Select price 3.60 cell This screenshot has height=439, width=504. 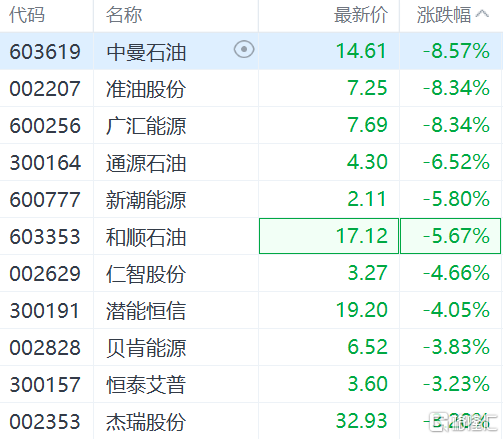tap(367, 384)
